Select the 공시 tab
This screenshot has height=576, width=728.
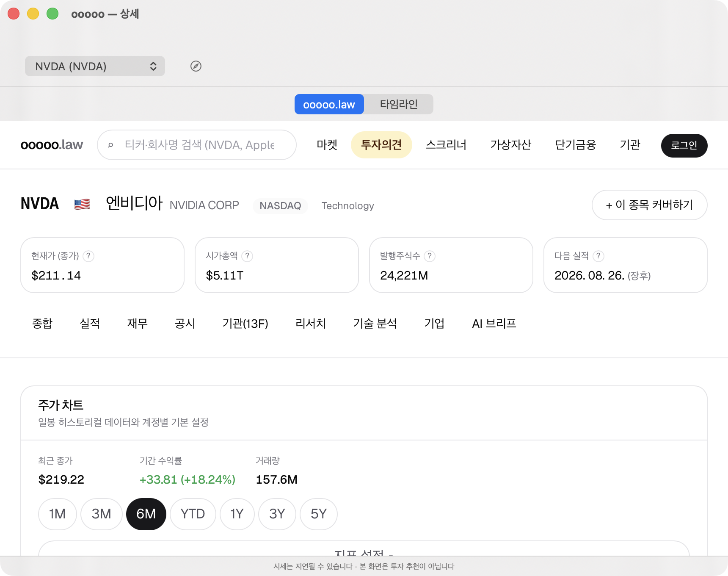[x=185, y=324]
